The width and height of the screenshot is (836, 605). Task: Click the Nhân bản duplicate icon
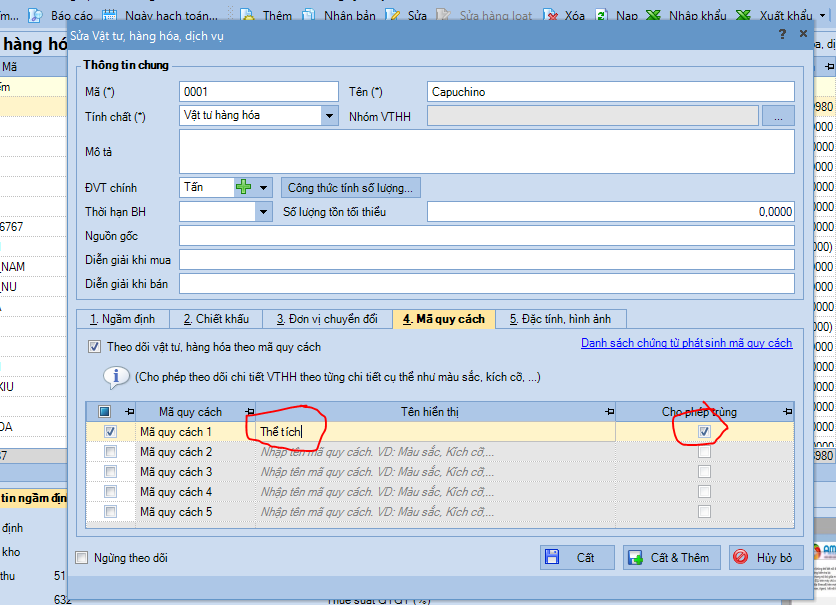pyautogui.click(x=308, y=16)
